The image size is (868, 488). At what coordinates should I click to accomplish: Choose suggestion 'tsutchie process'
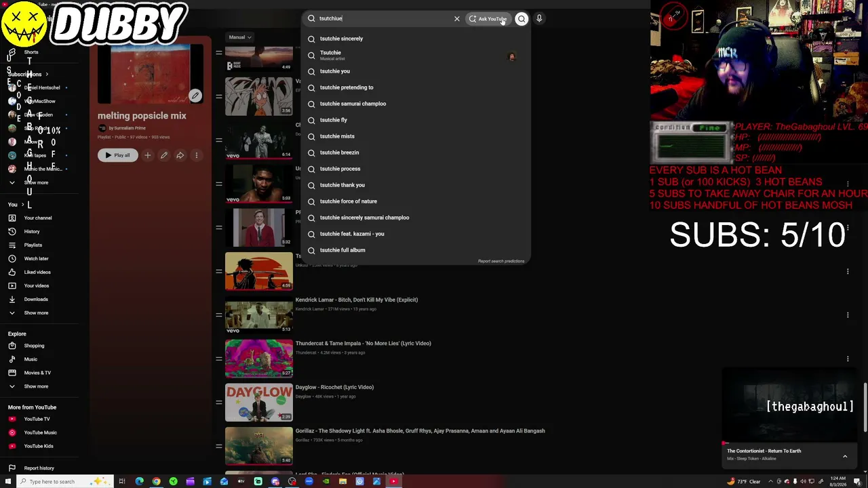pyautogui.click(x=415, y=169)
